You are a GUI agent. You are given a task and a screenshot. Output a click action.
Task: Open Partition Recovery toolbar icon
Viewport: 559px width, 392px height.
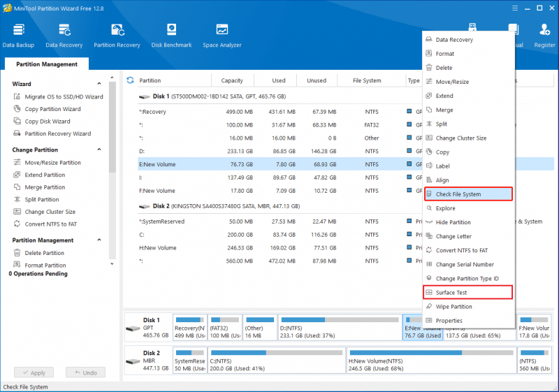(x=117, y=36)
